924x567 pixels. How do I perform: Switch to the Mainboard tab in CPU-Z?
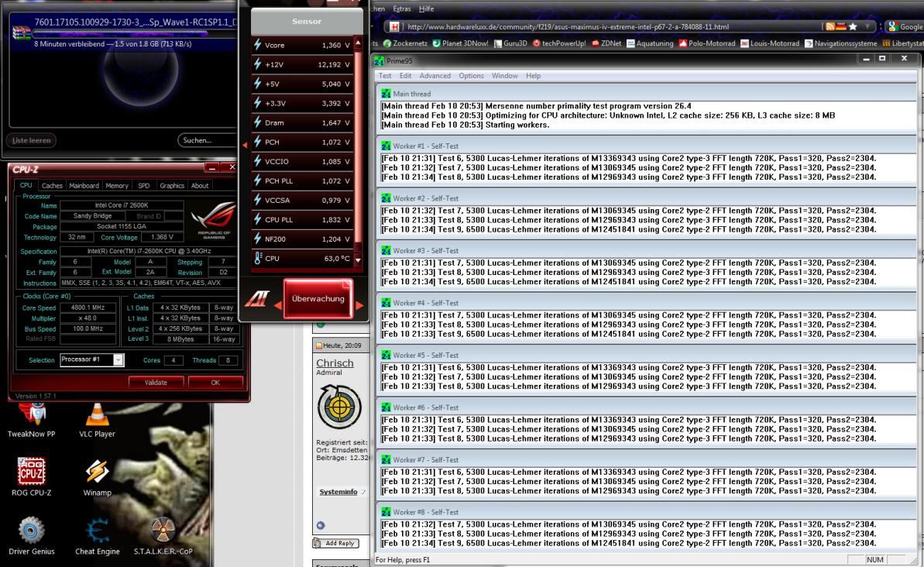coord(84,186)
